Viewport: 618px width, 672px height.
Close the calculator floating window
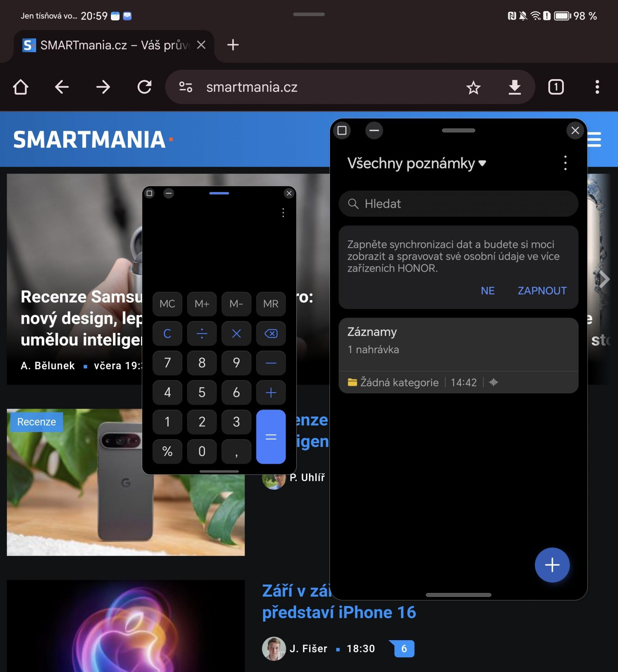click(x=289, y=193)
